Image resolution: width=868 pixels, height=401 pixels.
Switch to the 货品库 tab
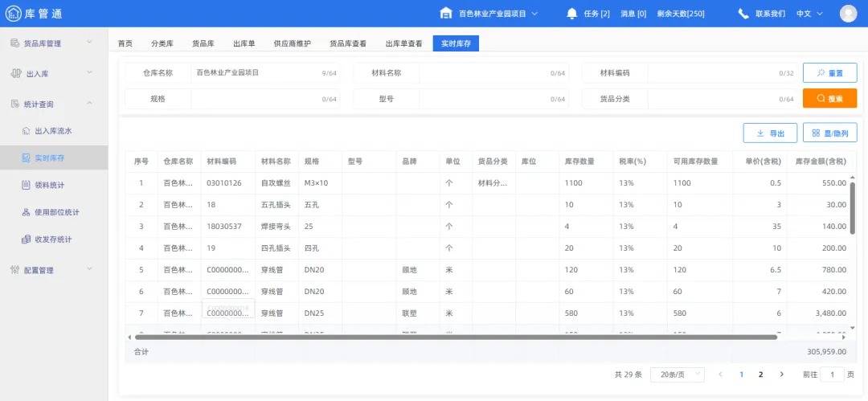(203, 43)
